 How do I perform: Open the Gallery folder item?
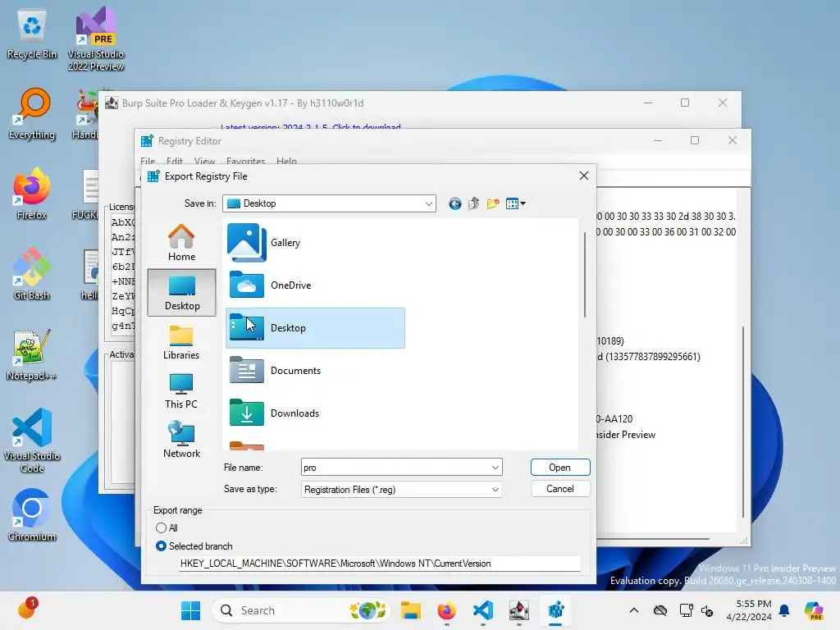tap(315, 243)
